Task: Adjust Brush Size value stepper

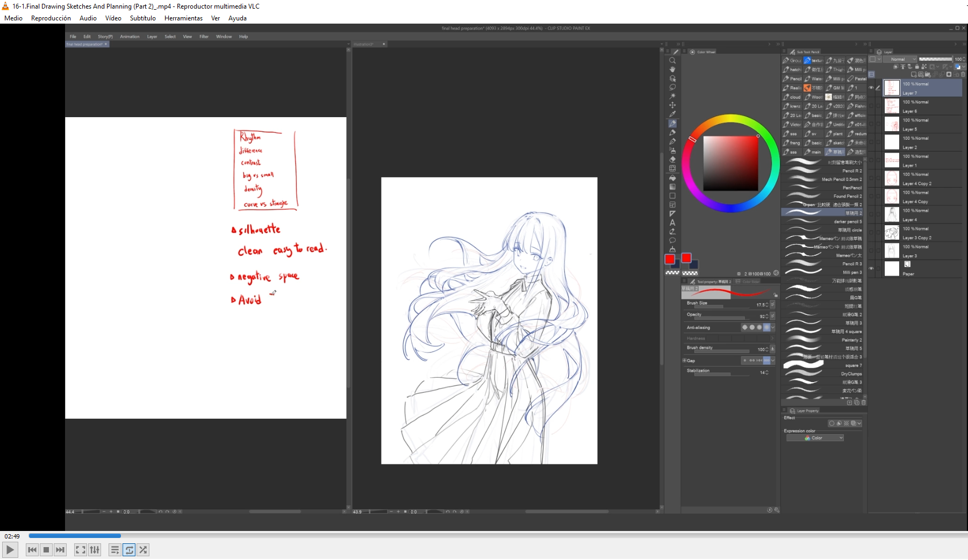Action: [767, 305]
